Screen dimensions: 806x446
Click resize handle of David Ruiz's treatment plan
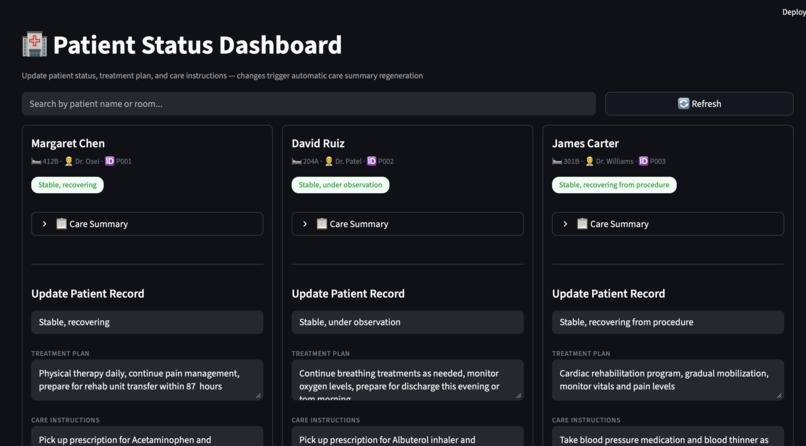(519, 396)
